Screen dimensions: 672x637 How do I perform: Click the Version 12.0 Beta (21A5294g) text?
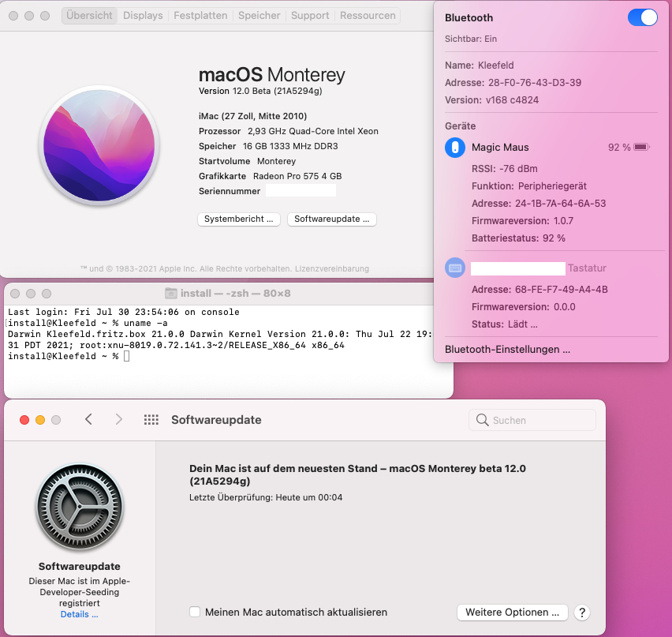(x=260, y=91)
